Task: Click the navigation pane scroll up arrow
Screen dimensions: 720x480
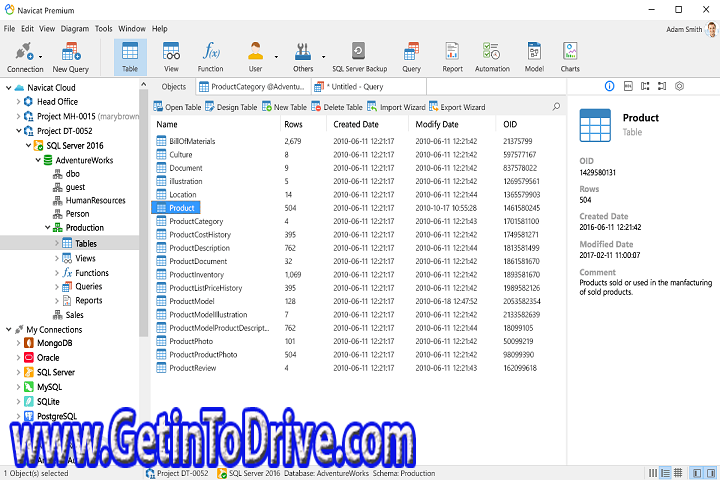Action: 144,85
